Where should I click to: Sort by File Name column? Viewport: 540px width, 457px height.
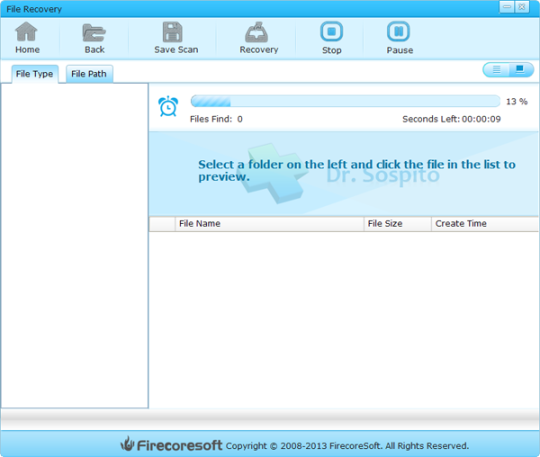pos(269,224)
